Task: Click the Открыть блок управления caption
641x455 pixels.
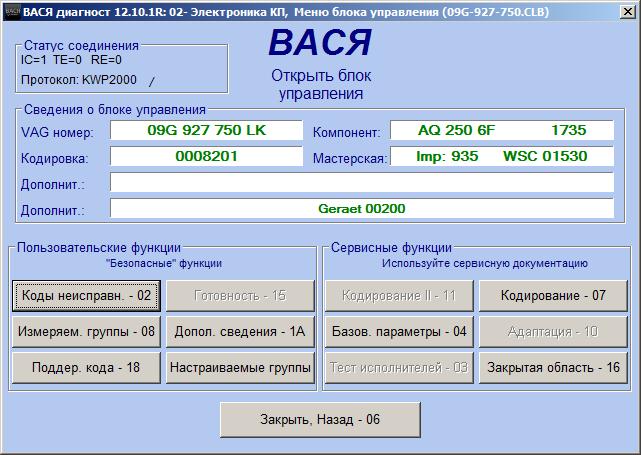Action: [x=321, y=85]
